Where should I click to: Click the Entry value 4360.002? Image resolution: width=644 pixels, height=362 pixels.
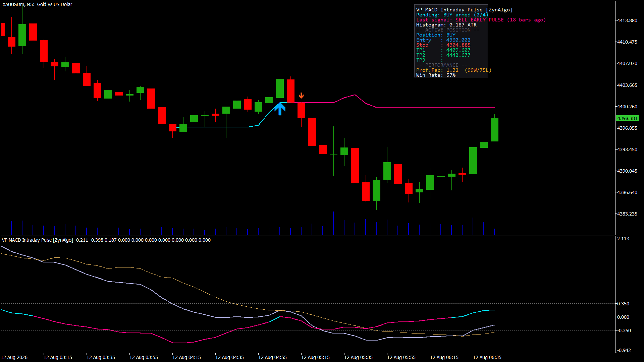[458, 40]
